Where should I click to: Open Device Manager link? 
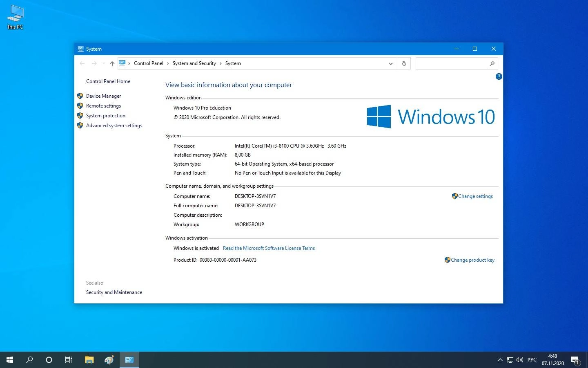[x=103, y=96]
